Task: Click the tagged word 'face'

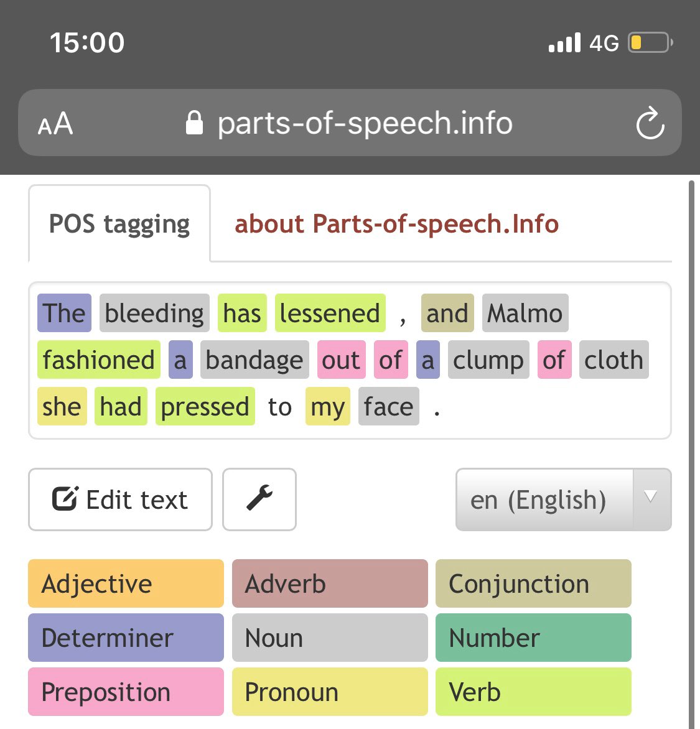Action: pos(388,406)
